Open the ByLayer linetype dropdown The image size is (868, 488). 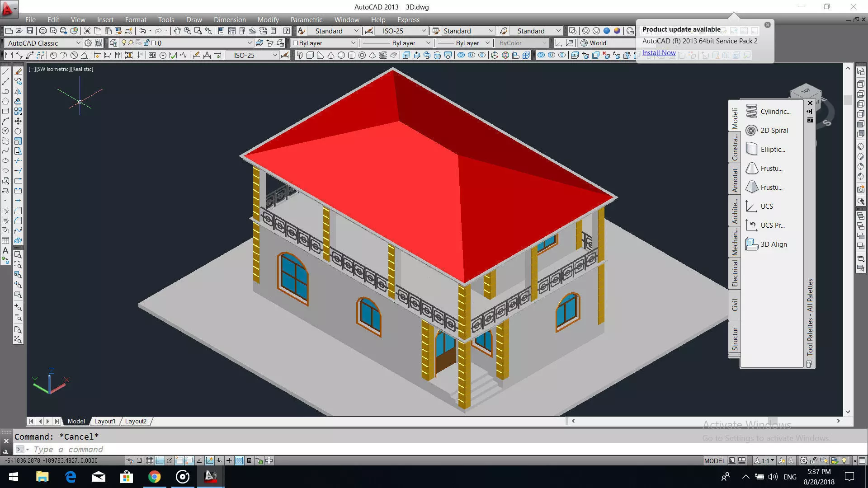tap(396, 43)
